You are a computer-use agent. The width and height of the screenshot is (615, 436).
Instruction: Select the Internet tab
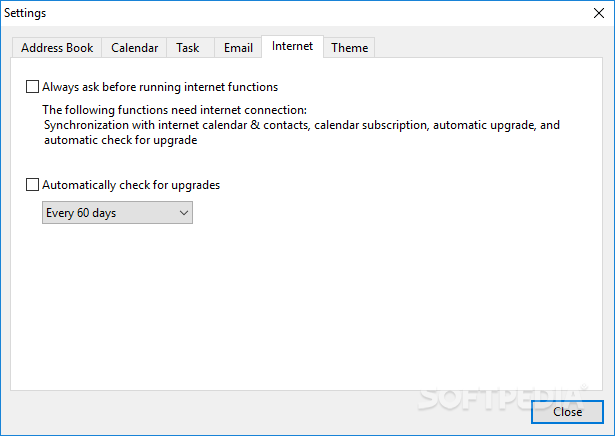pos(292,46)
